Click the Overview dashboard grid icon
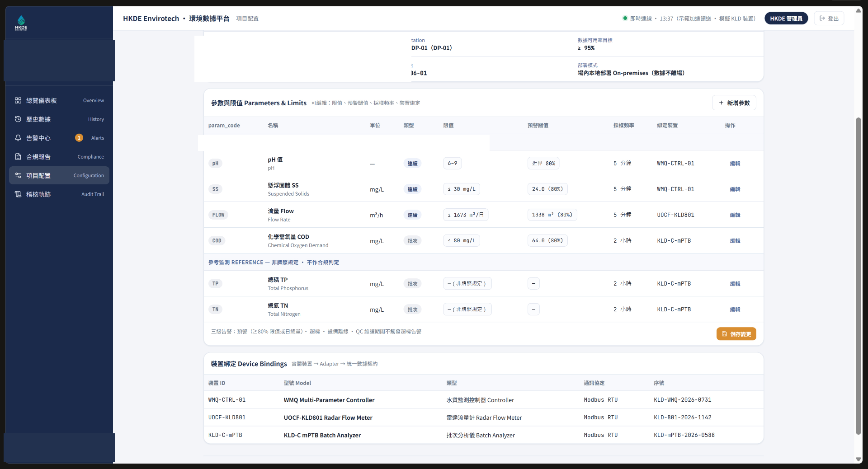 [18, 100]
